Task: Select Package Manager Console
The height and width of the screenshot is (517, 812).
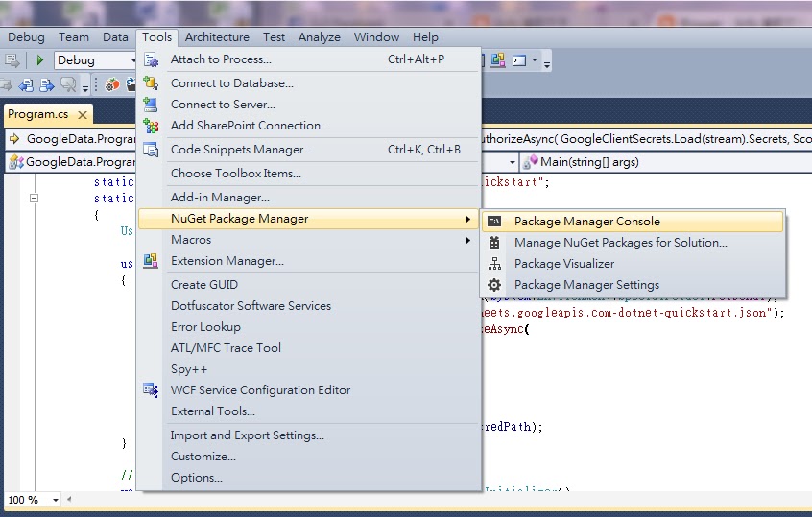Action: (x=633, y=221)
